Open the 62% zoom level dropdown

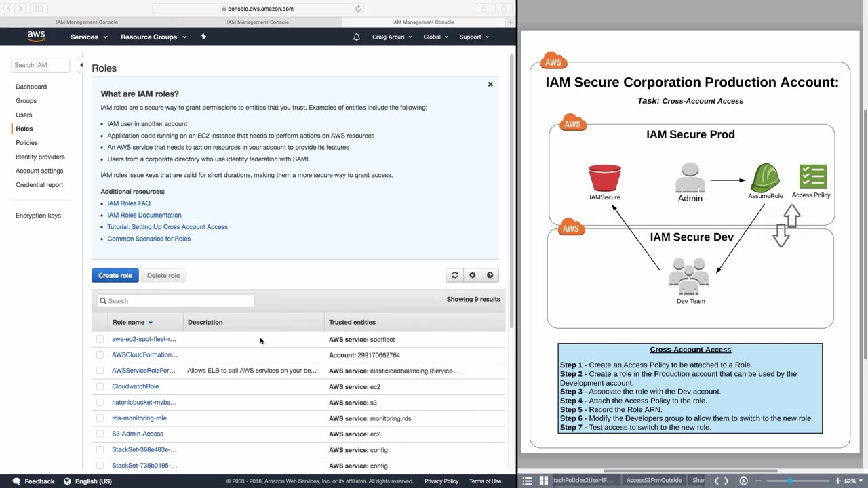[852, 481]
